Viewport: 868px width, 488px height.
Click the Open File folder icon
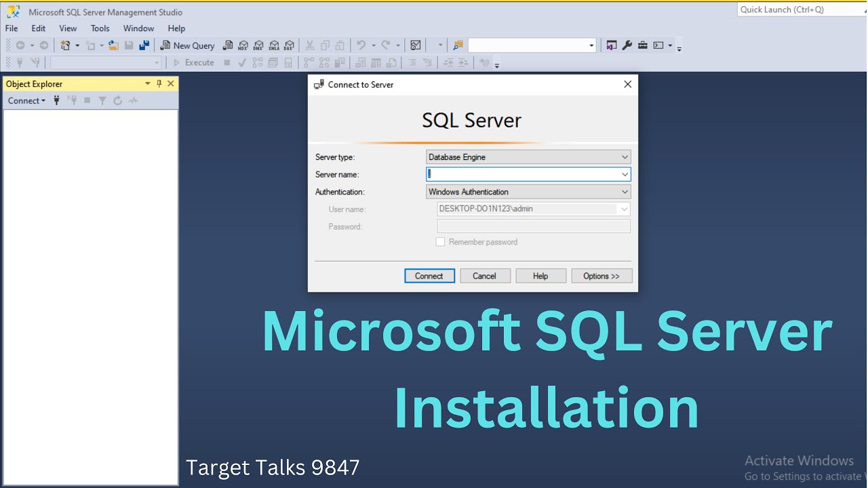(113, 45)
